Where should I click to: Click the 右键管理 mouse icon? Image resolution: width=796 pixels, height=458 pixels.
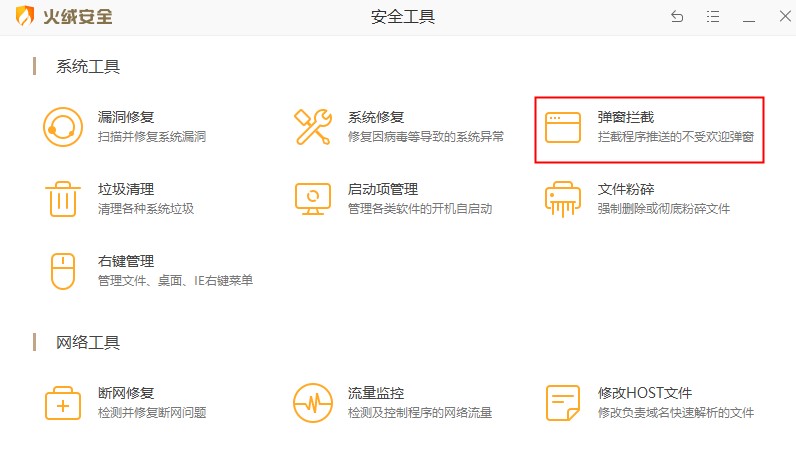tap(63, 271)
